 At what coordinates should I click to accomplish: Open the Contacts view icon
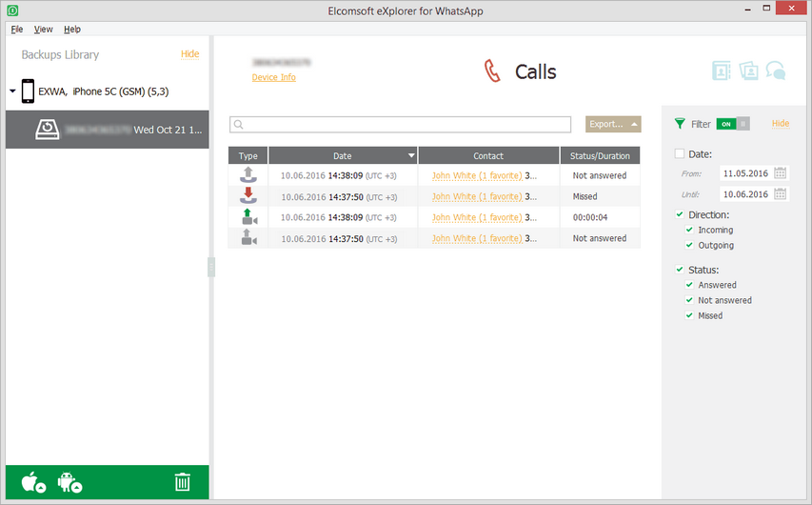[721, 71]
